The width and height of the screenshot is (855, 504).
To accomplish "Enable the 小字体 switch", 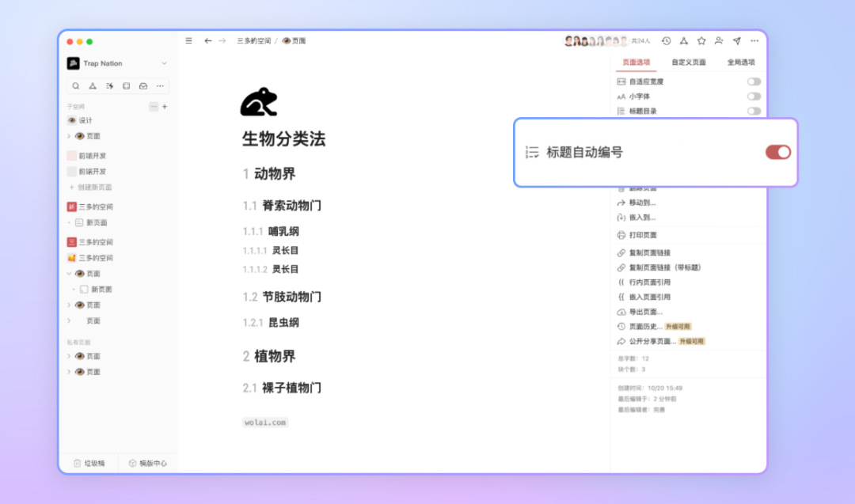I will 754,97.
